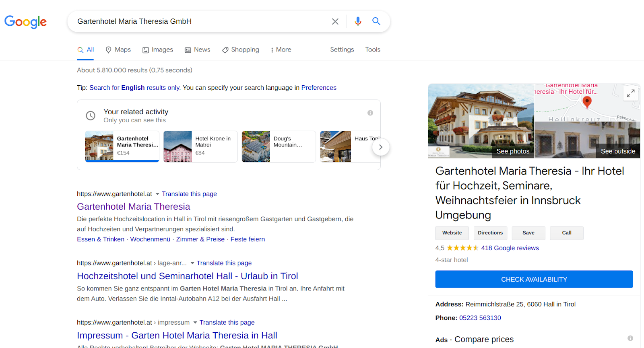644x348 pixels.
Task: Open the Feste feiern sitelink
Action: click(248, 239)
